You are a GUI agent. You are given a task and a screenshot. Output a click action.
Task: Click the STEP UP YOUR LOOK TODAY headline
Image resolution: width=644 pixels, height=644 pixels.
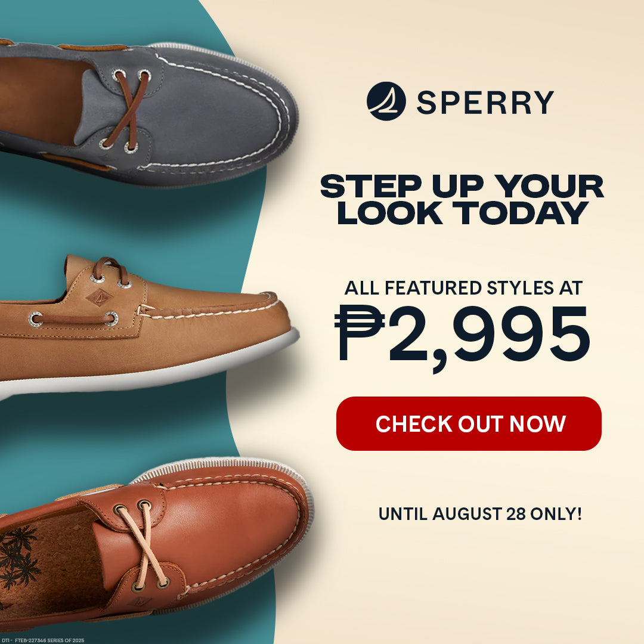coord(462,199)
